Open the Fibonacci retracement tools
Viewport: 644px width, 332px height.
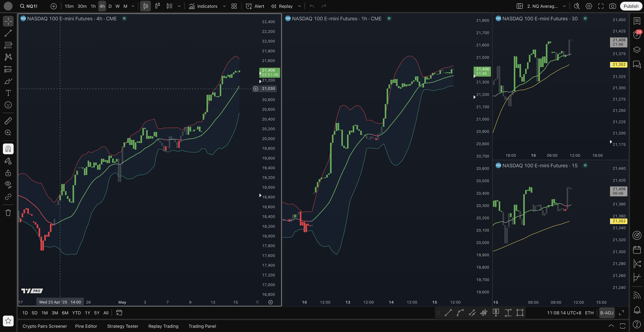coord(8,45)
